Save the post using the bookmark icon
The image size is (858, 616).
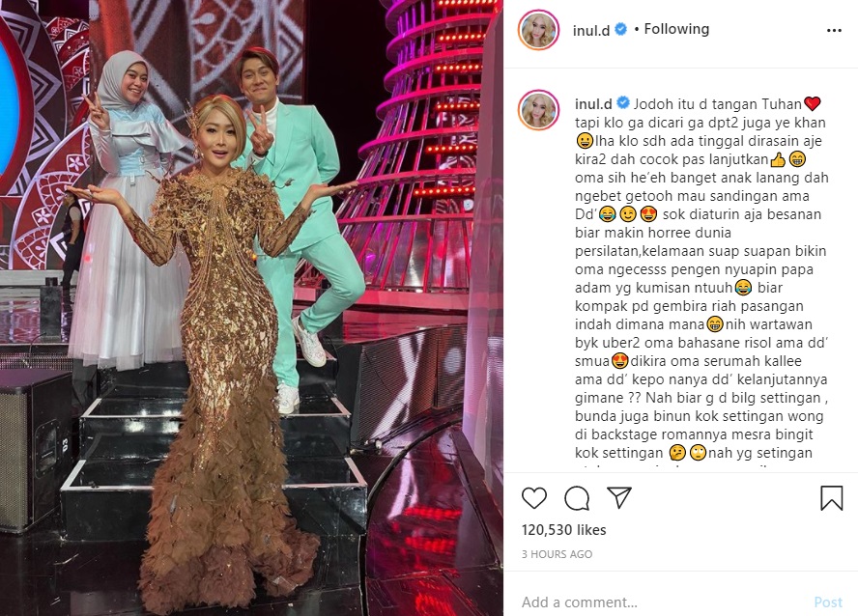(x=831, y=498)
